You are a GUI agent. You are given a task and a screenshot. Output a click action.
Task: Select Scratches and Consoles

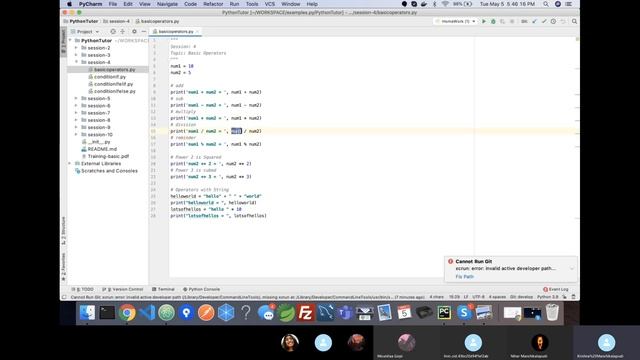109,171
